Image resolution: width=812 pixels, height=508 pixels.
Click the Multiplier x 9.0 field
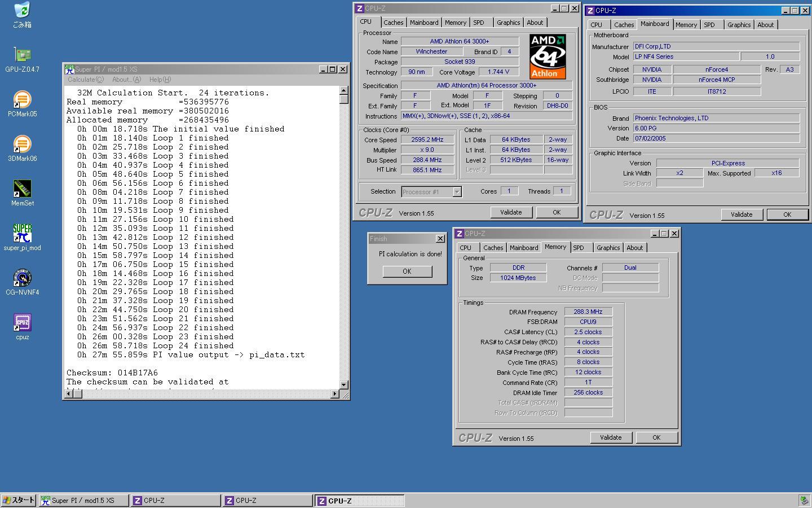(427, 150)
